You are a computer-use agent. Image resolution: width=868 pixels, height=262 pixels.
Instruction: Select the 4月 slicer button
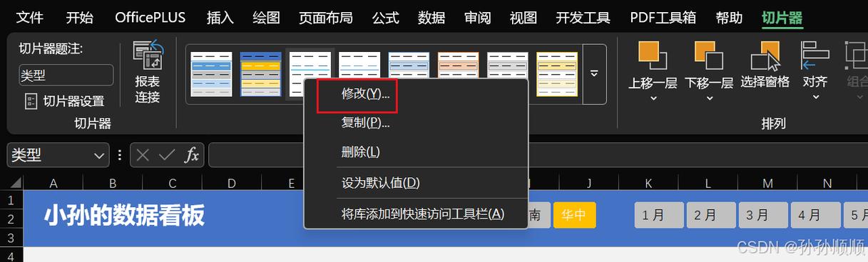[815, 215]
